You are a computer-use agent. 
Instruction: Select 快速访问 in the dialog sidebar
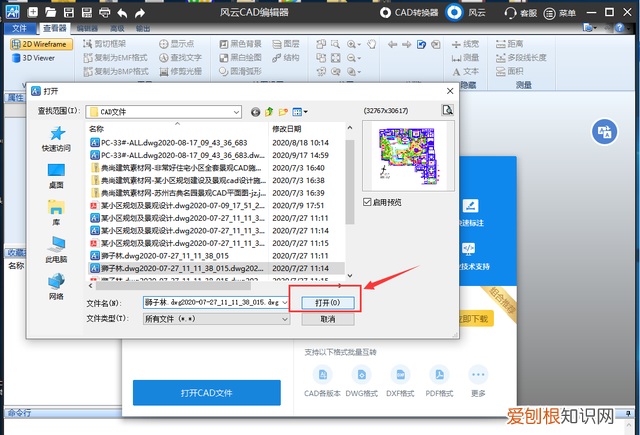tap(56, 138)
